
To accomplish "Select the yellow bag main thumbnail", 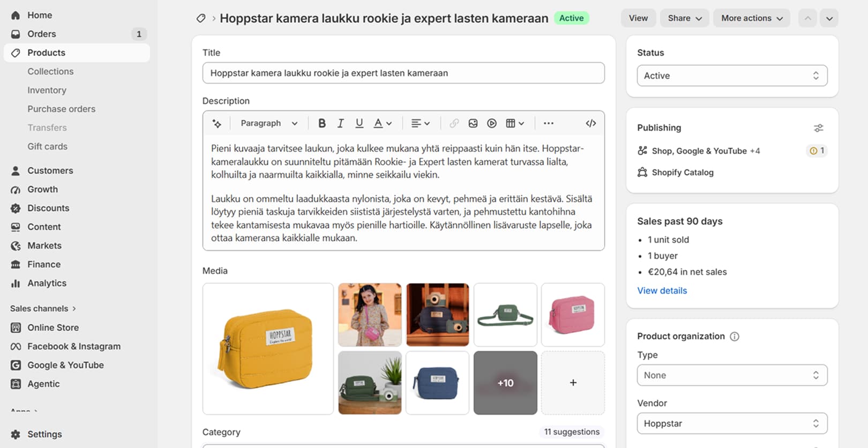I will click(x=268, y=349).
